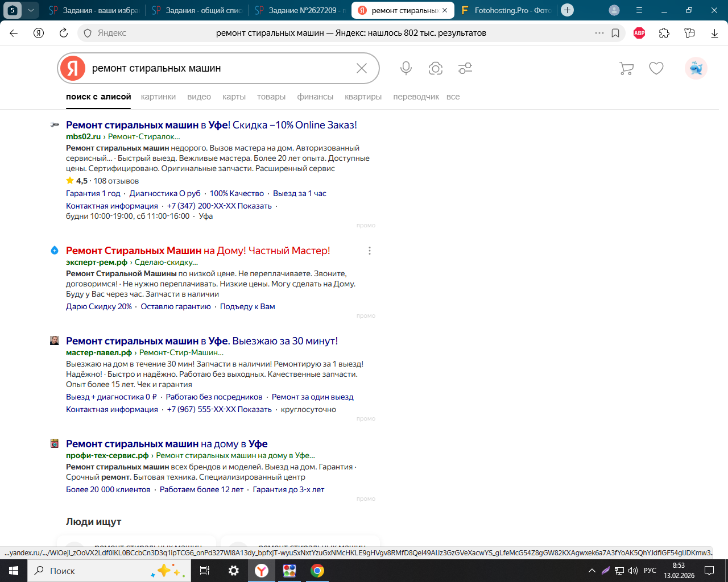Open Settings gear on the taskbar
Image resolution: width=728 pixels, height=582 pixels.
(x=233, y=571)
